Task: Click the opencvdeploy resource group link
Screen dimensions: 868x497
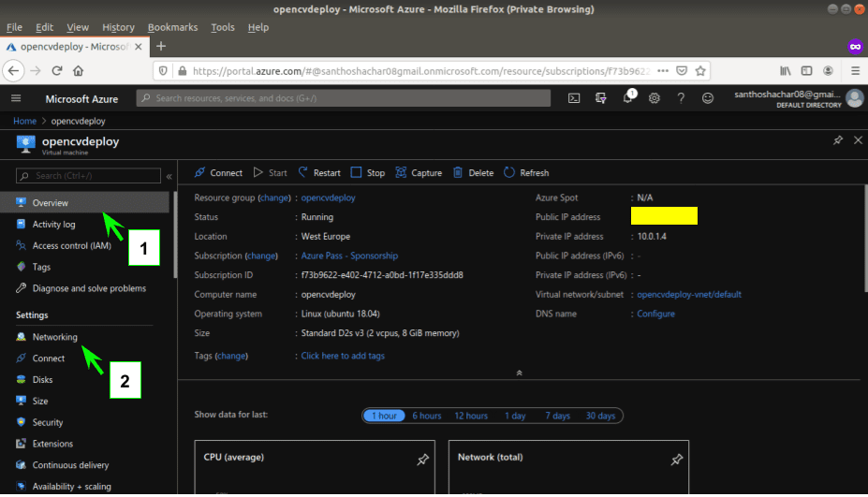Action: [x=329, y=197]
